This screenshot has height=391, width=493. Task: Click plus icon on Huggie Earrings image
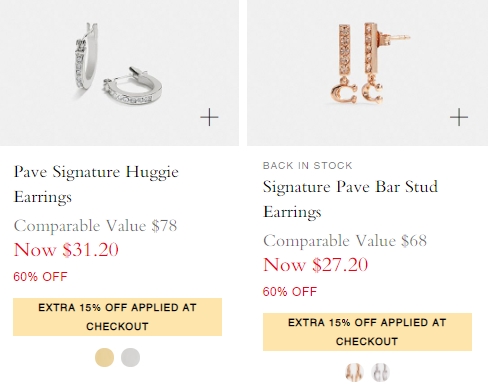(x=209, y=117)
